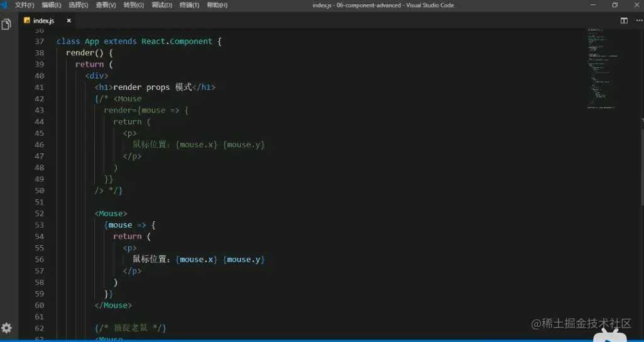Open the 编辑(E) menu
The width and height of the screenshot is (644, 342).
point(52,5)
